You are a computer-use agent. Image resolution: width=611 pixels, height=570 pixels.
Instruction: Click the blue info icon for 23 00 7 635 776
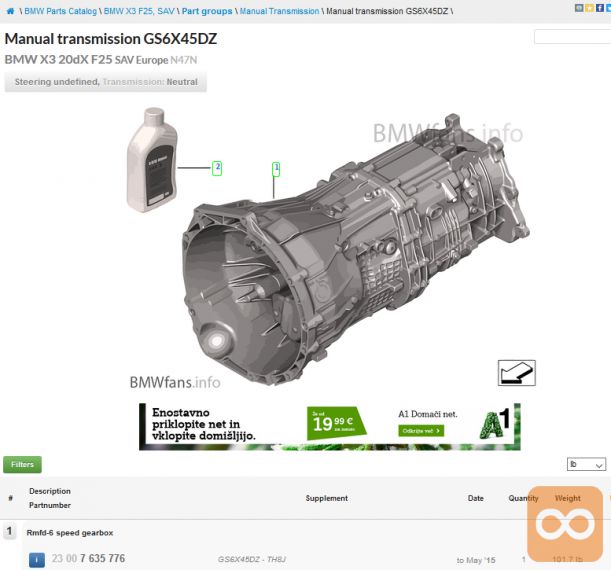[x=37, y=560]
